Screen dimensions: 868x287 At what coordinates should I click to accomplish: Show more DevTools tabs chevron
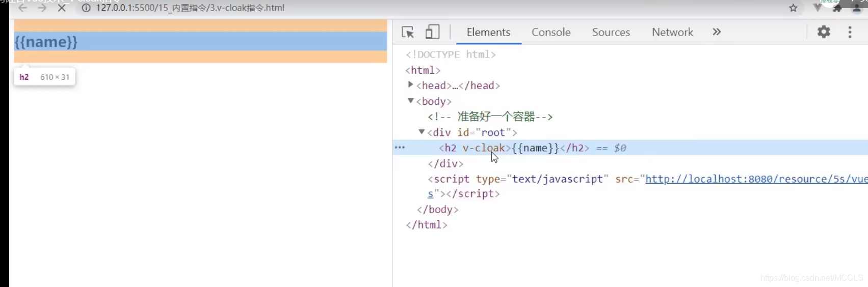(717, 32)
